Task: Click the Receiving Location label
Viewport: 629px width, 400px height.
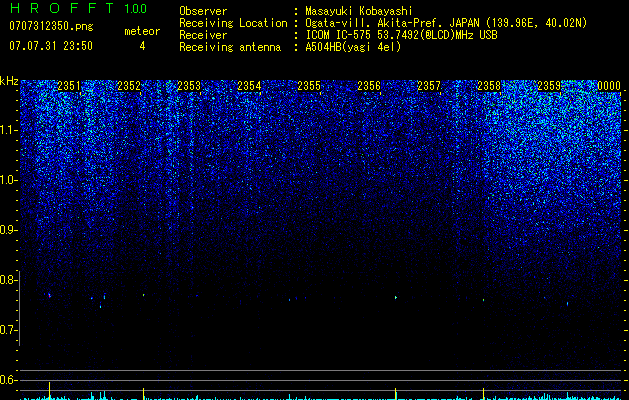Action: [233, 23]
